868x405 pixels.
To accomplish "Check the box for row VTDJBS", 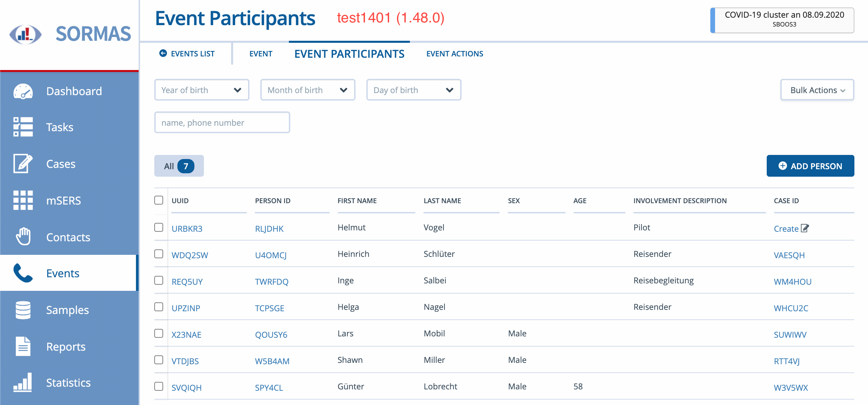I will tap(159, 360).
